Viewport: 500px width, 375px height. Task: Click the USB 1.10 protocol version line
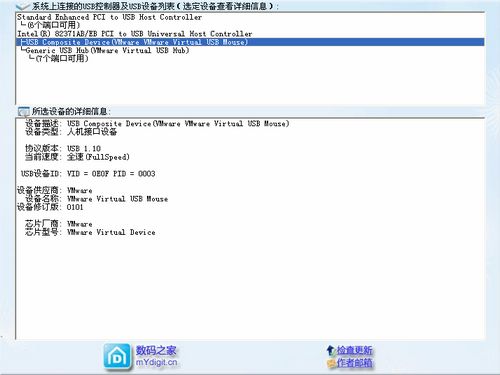[x=63, y=149]
